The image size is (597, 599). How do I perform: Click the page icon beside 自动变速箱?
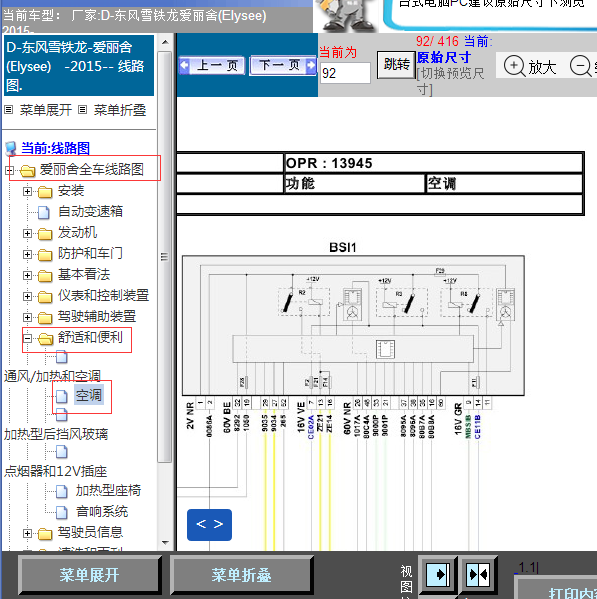pos(44,212)
